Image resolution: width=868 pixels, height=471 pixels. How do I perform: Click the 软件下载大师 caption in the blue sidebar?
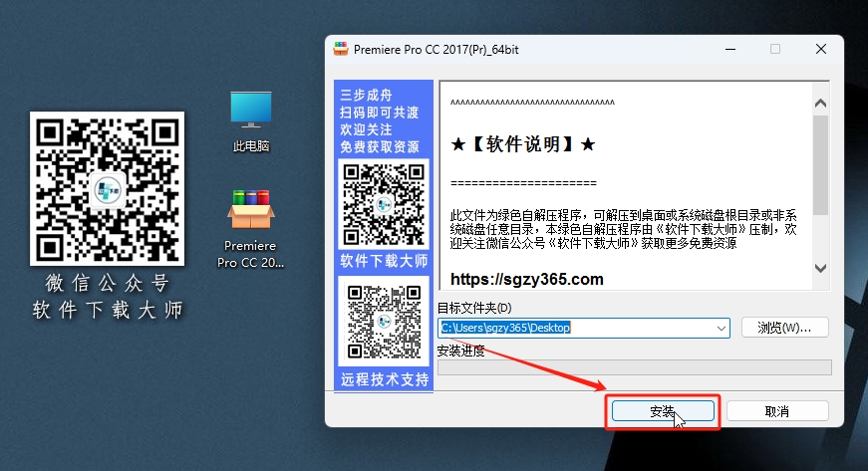coord(384,260)
